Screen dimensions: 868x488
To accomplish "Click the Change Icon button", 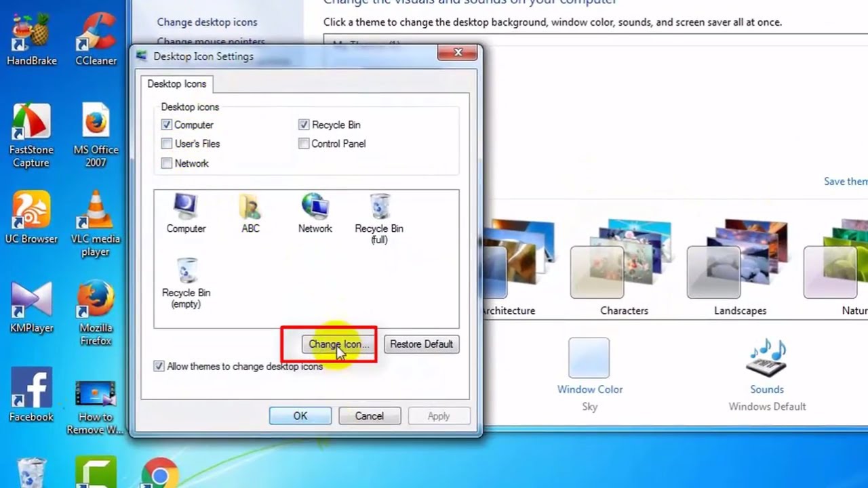I will pyautogui.click(x=338, y=344).
